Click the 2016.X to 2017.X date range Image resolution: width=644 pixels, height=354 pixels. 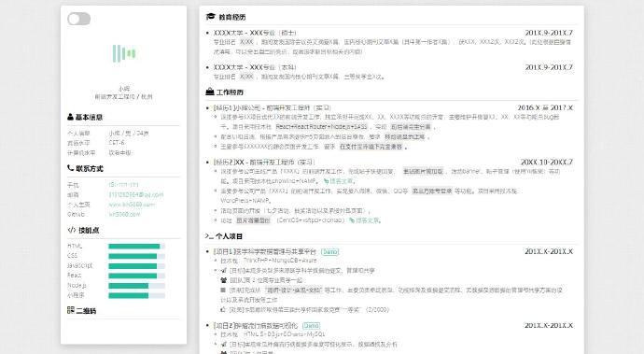pos(545,107)
